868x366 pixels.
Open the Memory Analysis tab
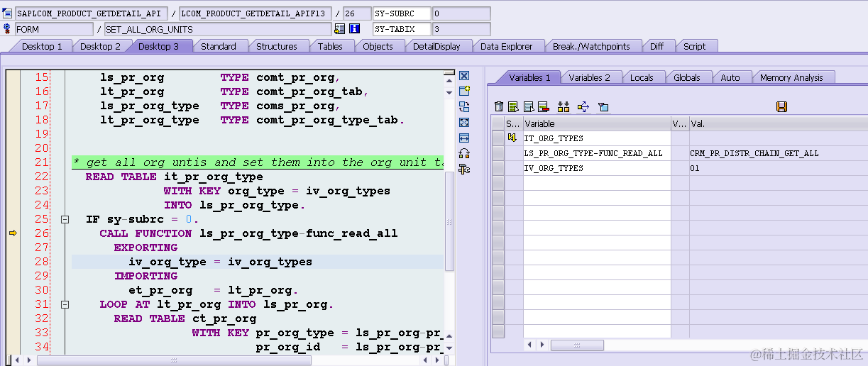791,77
